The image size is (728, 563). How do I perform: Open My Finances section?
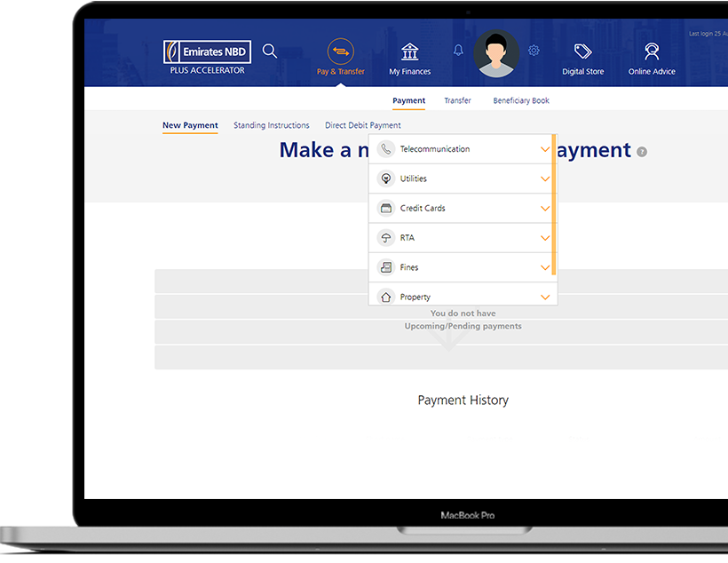click(x=408, y=53)
